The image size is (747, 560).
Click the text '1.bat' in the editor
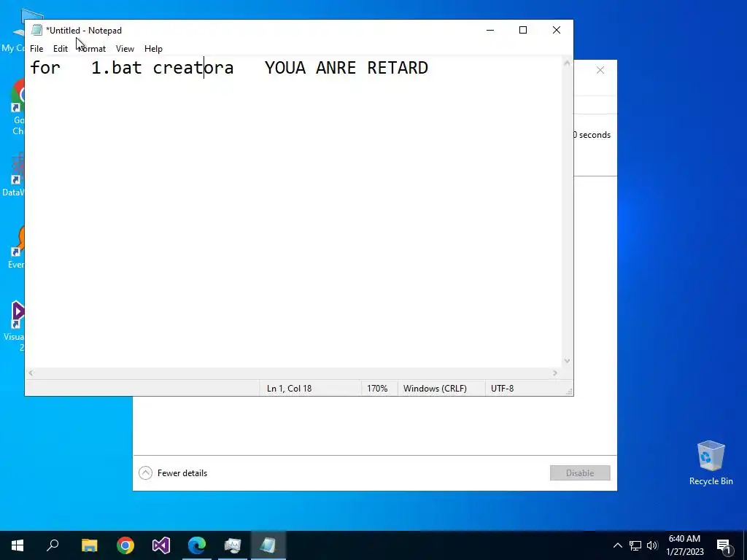(116, 68)
